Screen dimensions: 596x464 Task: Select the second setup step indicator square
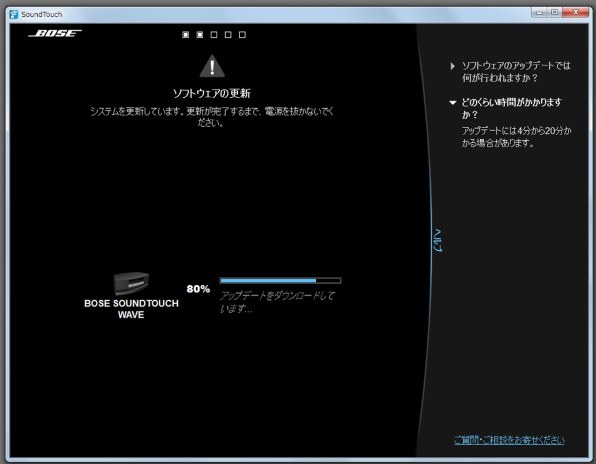coord(200,35)
